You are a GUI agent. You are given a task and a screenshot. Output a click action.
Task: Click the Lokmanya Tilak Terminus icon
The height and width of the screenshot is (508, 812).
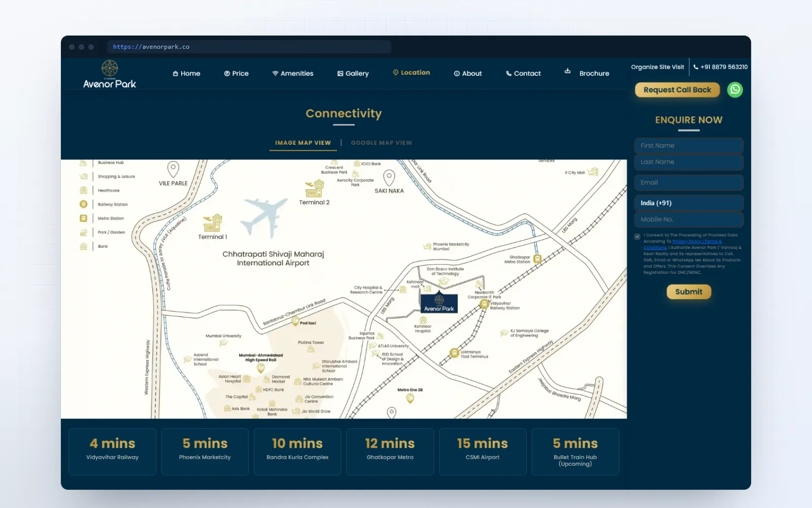coord(454,353)
